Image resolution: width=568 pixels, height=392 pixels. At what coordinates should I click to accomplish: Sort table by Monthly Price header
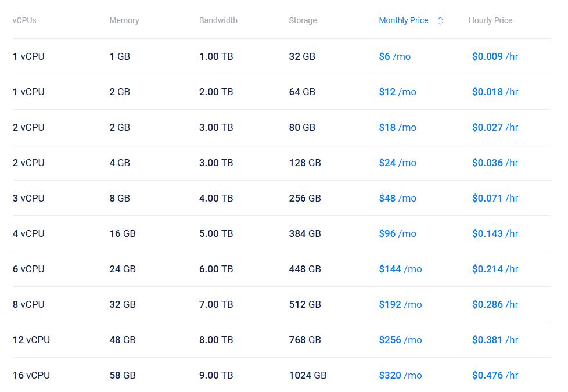403,20
